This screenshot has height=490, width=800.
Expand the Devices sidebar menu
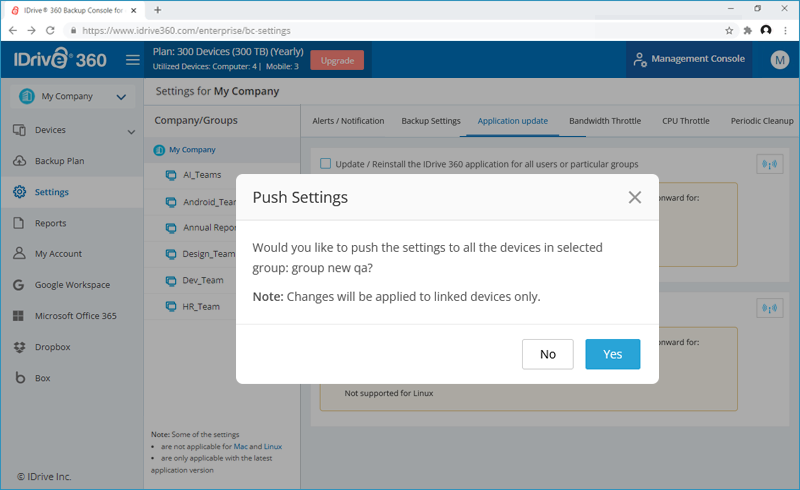tap(130, 131)
